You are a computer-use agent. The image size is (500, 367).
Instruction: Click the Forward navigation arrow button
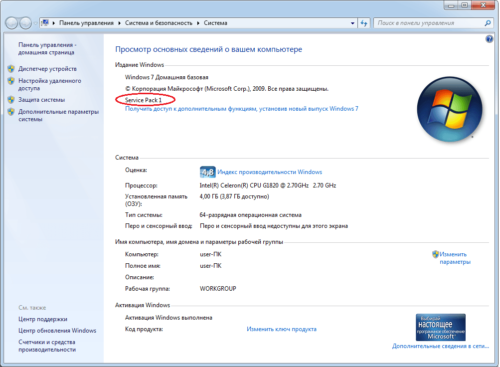(x=25, y=23)
